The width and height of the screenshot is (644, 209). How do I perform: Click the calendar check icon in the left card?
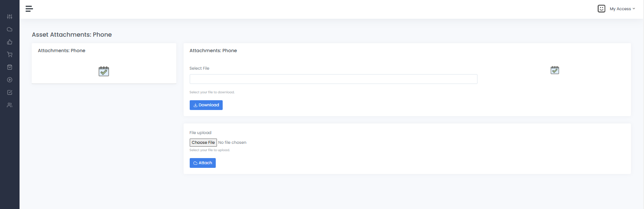104,71
